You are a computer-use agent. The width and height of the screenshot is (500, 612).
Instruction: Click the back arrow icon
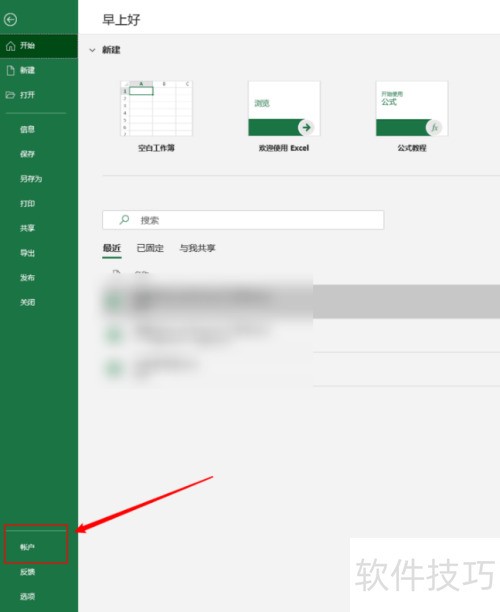point(11,19)
